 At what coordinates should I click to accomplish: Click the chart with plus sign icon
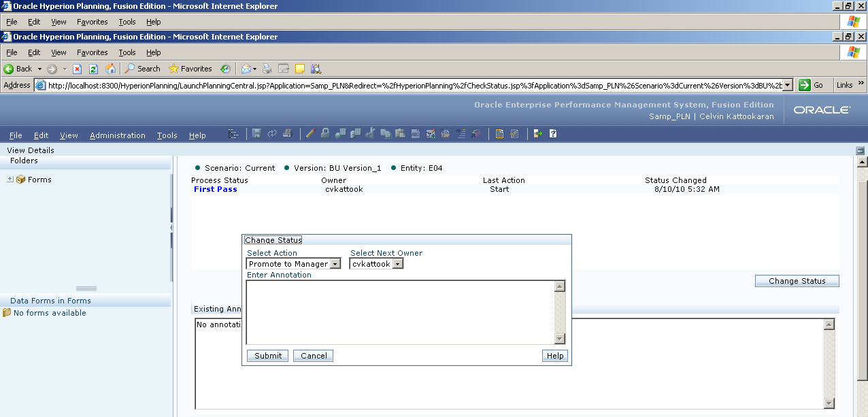tap(431, 134)
